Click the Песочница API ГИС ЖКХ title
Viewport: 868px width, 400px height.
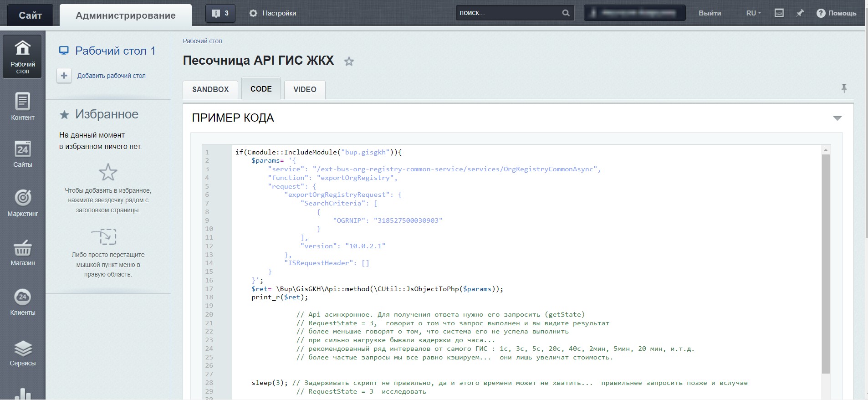(258, 60)
